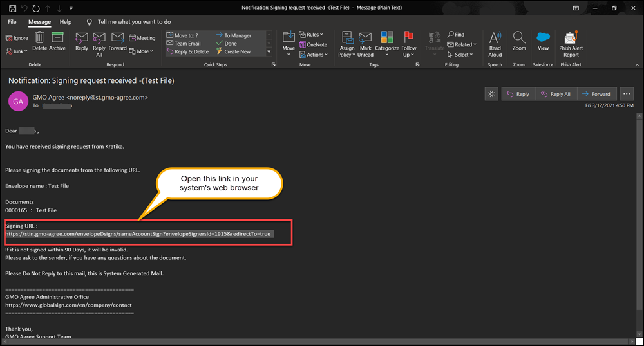The width and height of the screenshot is (644, 346).
Task: Go to next item using down arrow
Action: click(59, 8)
